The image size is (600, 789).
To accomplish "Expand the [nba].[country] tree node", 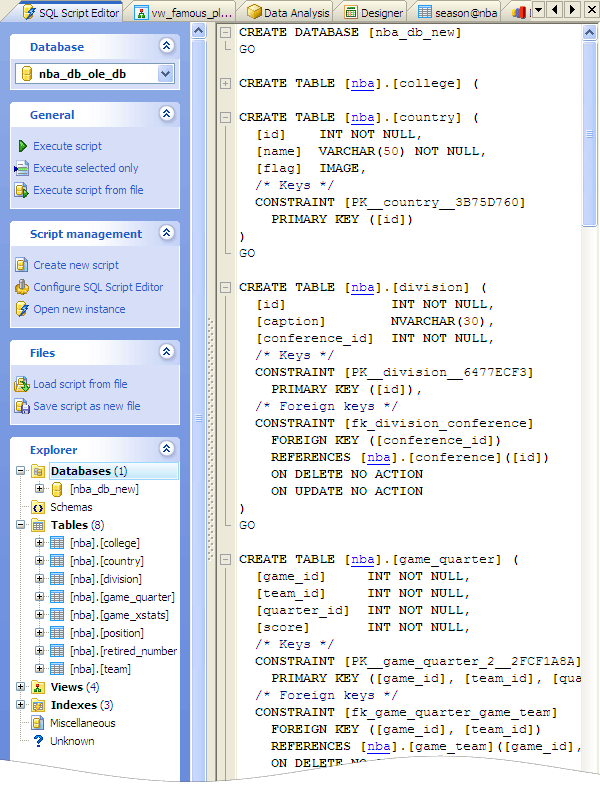I will 39,561.
